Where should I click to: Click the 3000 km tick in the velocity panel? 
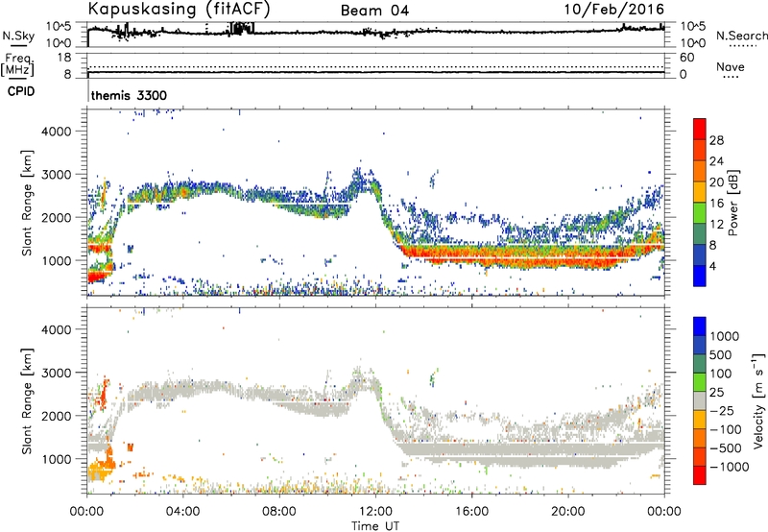(x=56, y=373)
